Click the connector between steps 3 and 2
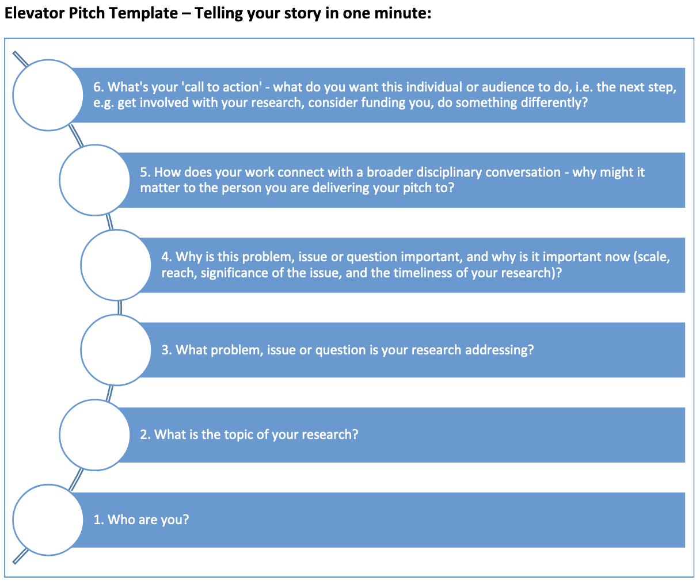 pyautogui.click(x=109, y=392)
